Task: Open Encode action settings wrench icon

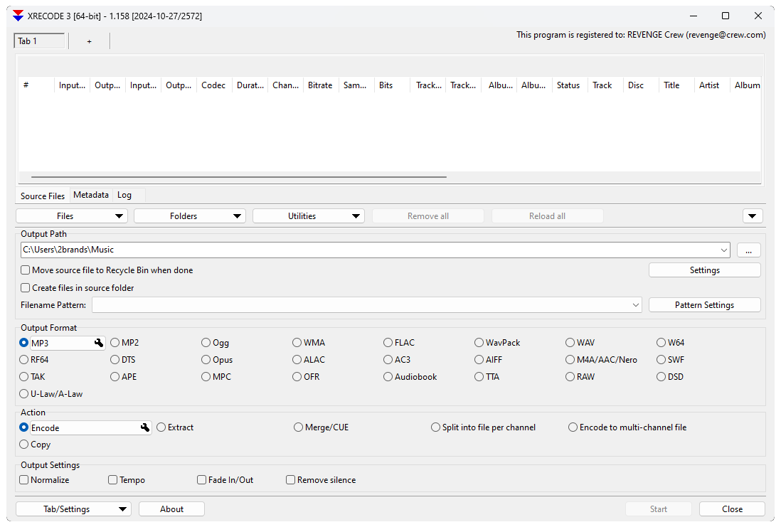Action: [145, 427]
